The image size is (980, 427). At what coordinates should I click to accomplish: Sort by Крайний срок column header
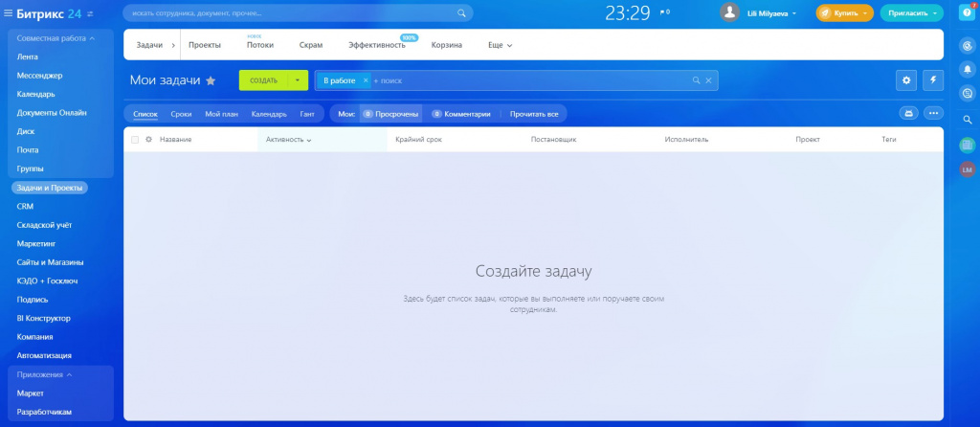pyautogui.click(x=419, y=140)
